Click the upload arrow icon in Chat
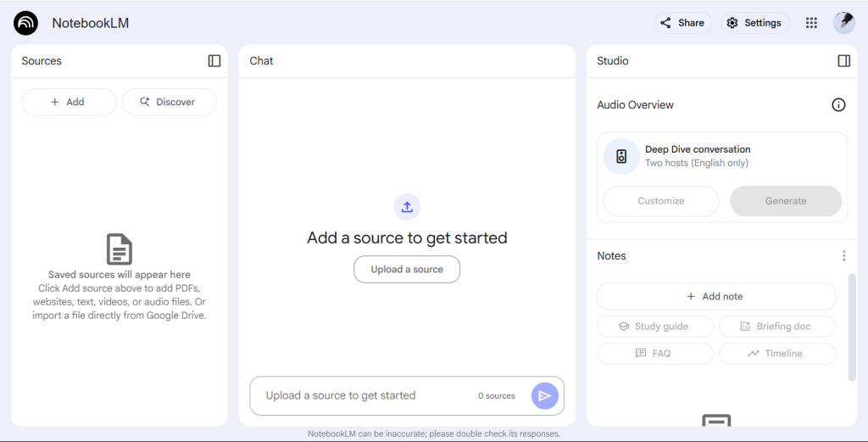868x442 pixels. (x=407, y=207)
